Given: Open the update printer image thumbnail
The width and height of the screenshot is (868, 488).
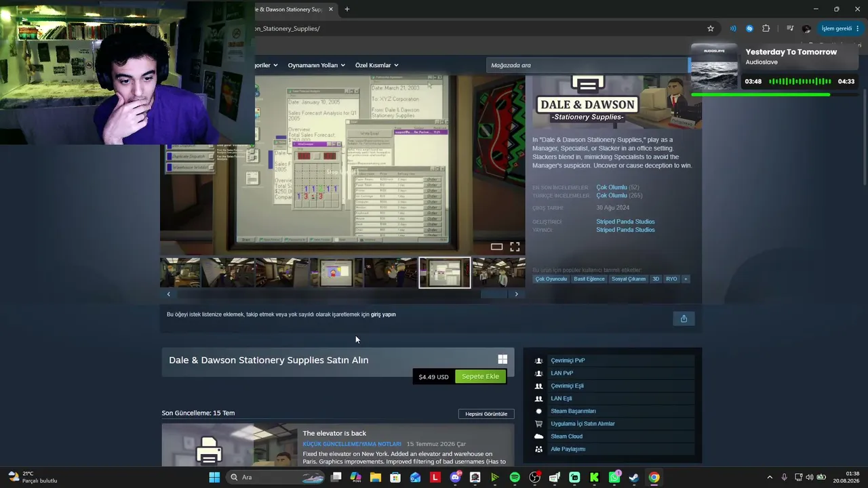Looking at the screenshot, I should (229, 445).
